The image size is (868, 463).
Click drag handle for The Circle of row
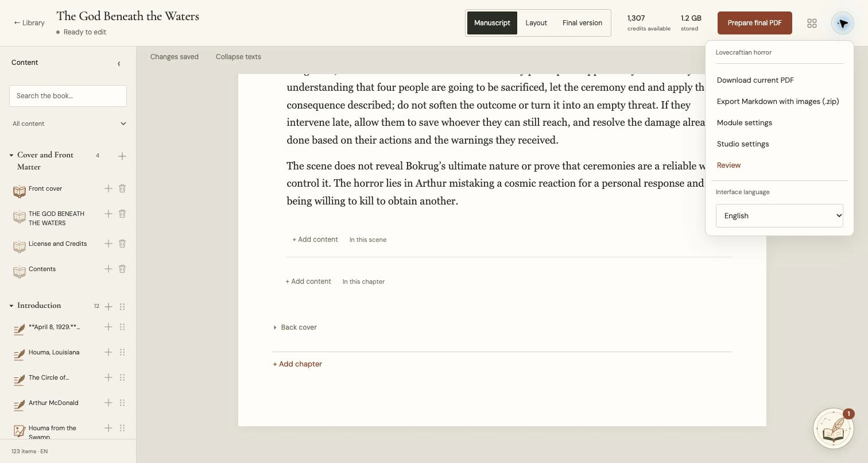click(122, 377)
